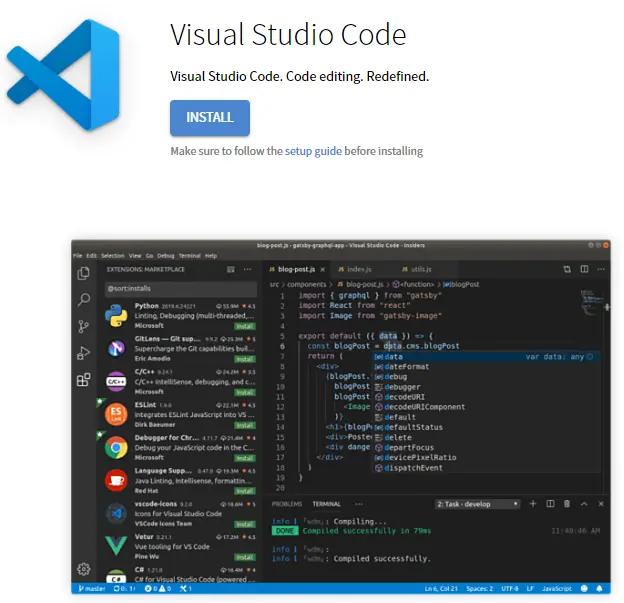
Task: Close the blog-post.js tab
Action: point(323,269)
